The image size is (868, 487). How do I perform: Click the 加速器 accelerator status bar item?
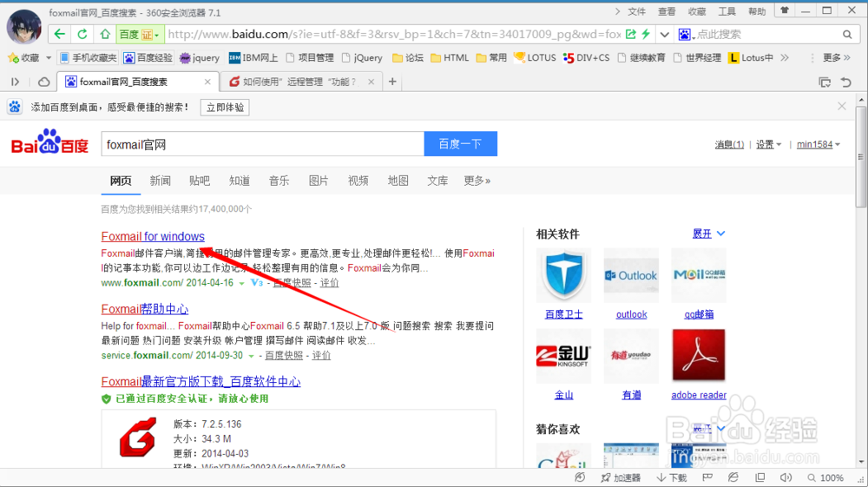(x=621, y=477)
